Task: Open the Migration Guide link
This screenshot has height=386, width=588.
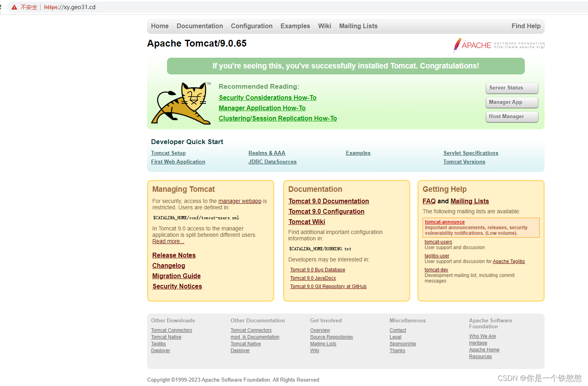Action: click(x=176, y=276)
